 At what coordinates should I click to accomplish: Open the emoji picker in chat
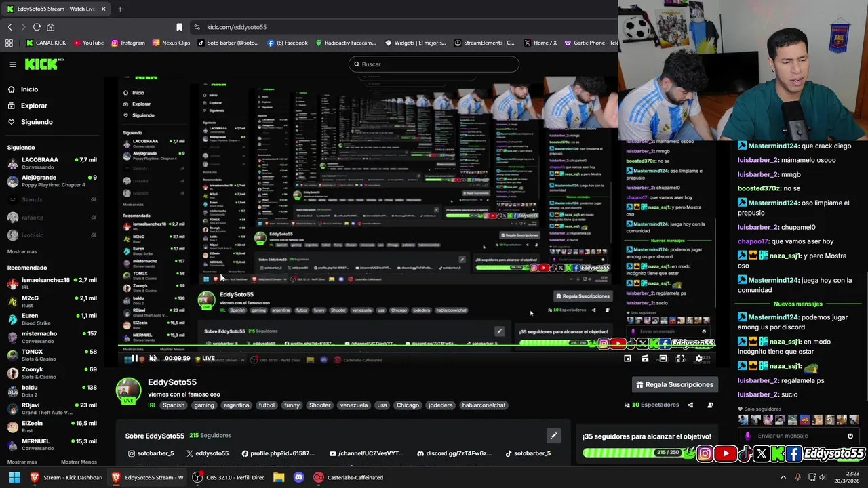[850, 436]
